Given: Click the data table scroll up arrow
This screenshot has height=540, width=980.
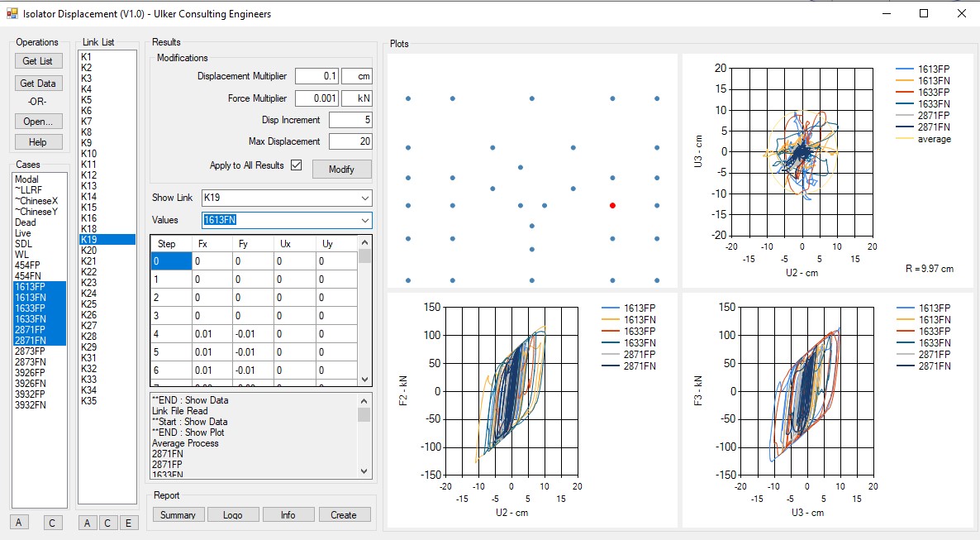Looking at the screenshot, I should point(365,242).
